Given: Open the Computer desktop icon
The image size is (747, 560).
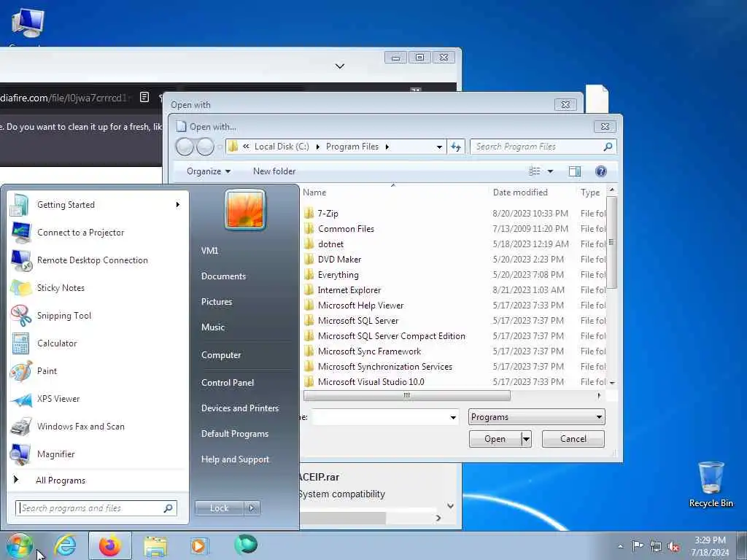Looking at the screenshot, I should tap(28, 24).
